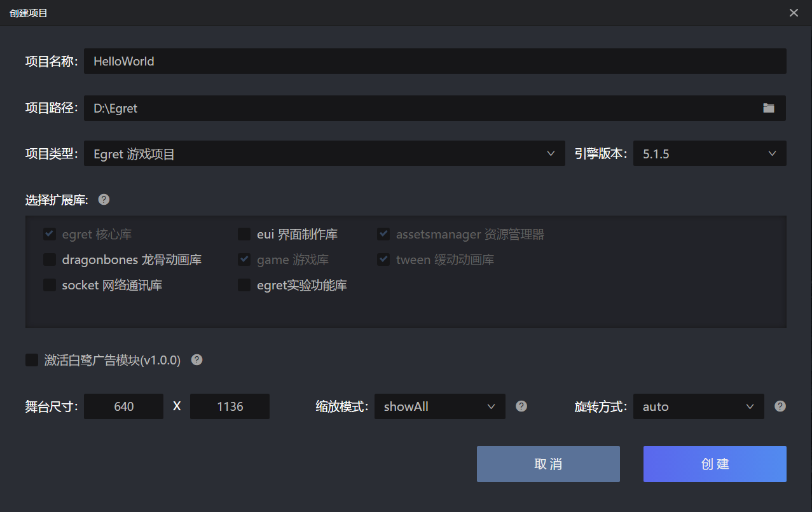This screenshot has height=512, width=812.
Task: Enable egret实验功能库 checkbox
Action: 244,285
